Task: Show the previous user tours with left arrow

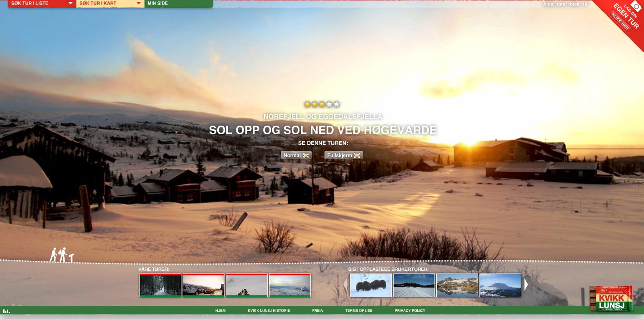Action: (345, 285)
